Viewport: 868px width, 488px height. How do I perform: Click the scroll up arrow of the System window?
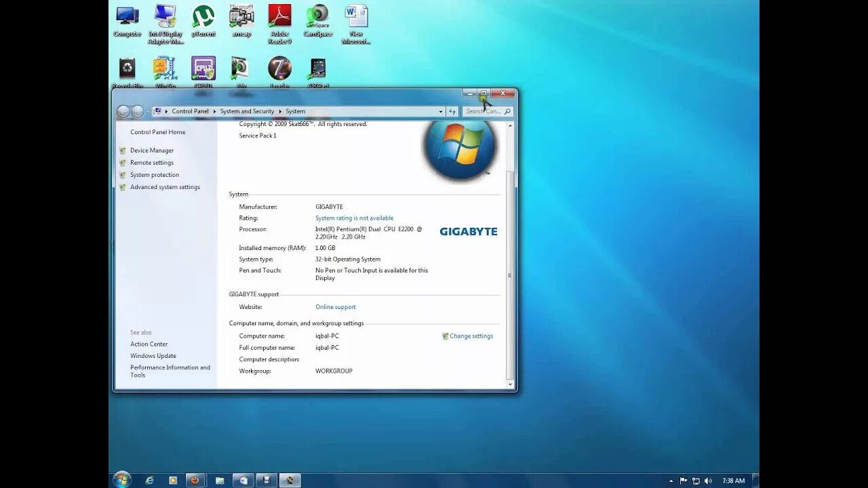pos(510,125)
